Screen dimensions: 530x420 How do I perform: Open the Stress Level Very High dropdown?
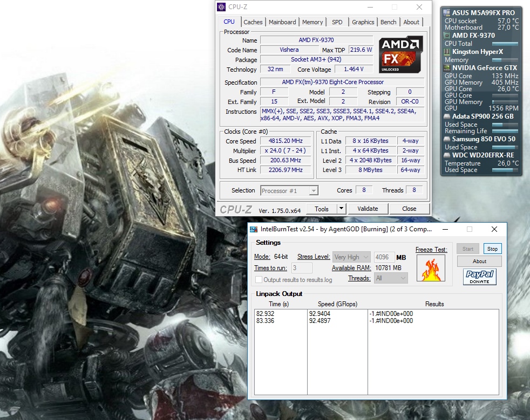pyautogui.click(x=351, y=257)
